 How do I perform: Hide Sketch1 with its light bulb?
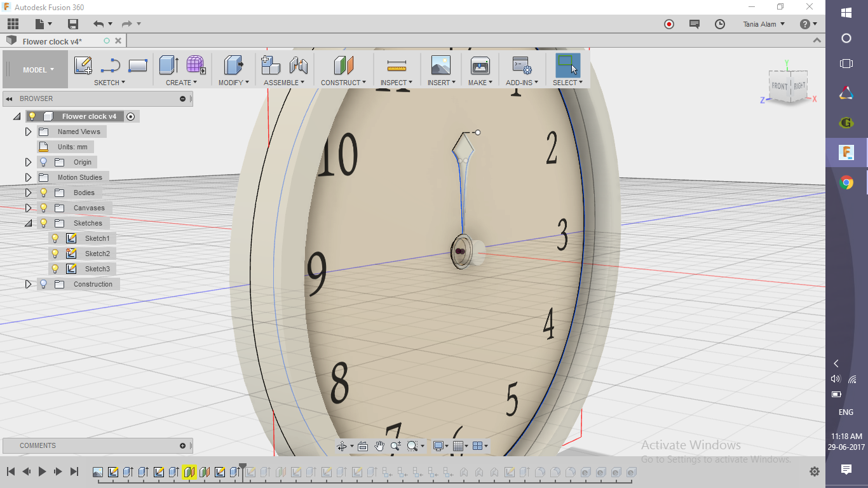click(x=55, y=238)
